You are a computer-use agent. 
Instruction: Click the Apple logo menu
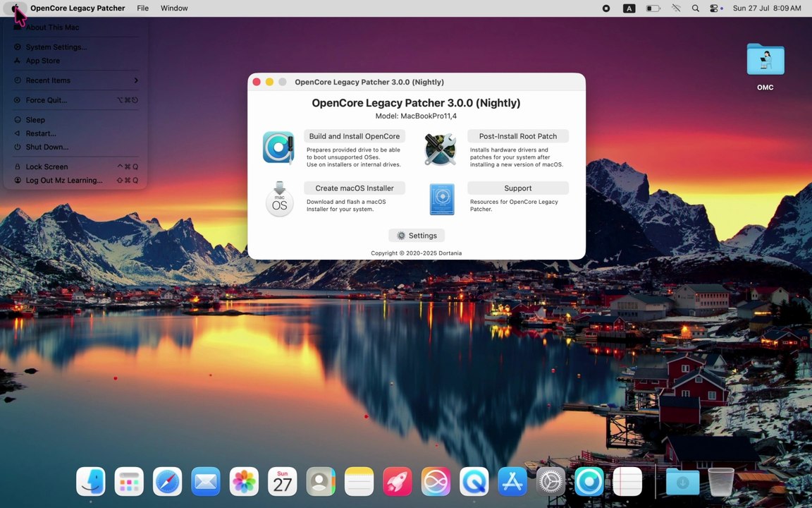pos(15,8)
